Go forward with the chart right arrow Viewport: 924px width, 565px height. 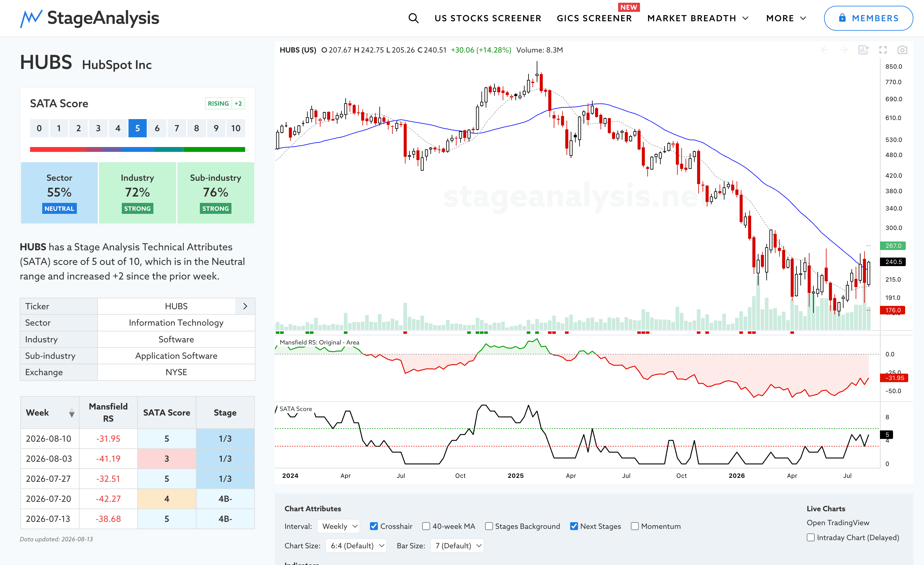coord(844,50)
